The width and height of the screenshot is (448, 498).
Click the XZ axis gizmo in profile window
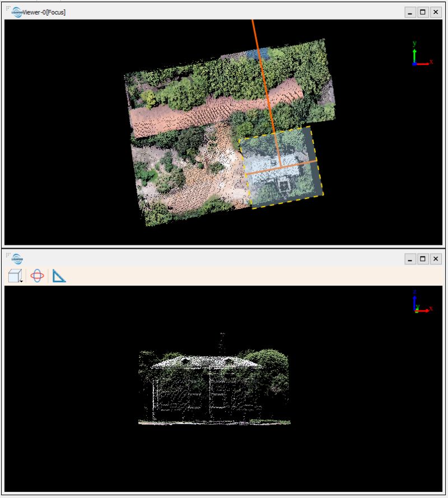[422, 301]
